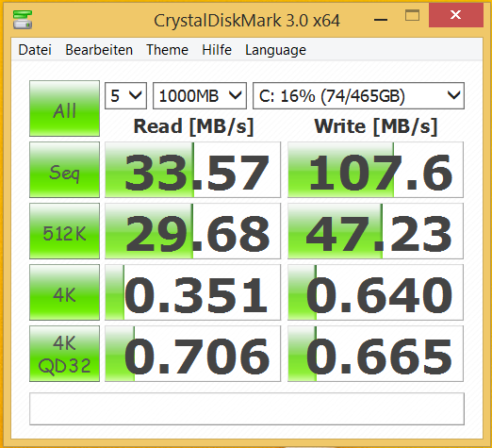
Task: Maximize the CrystalDiskMark window
Action: pyautogui.click(x=412, y=16)
